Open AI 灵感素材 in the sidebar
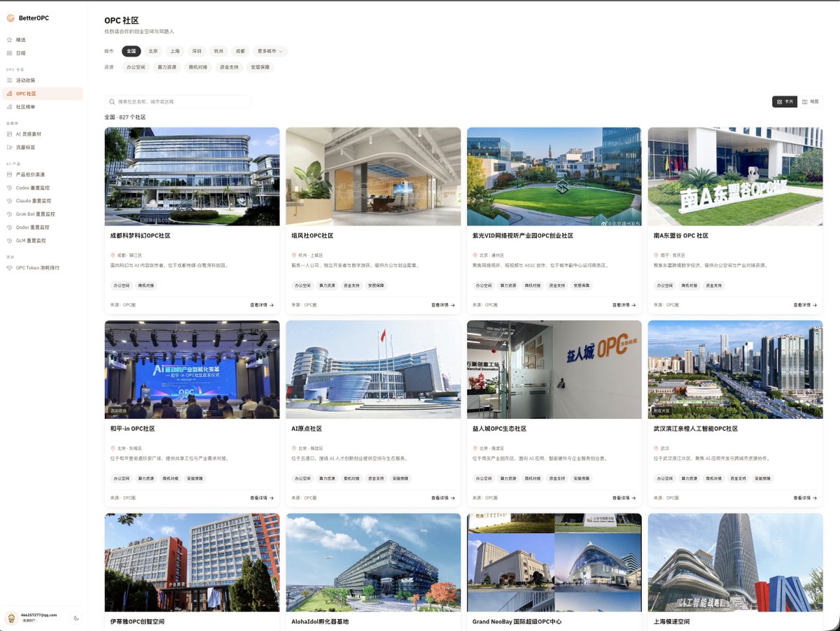This screenshot has width=840, height=631. pyautogui.click(x=43, y=134)
